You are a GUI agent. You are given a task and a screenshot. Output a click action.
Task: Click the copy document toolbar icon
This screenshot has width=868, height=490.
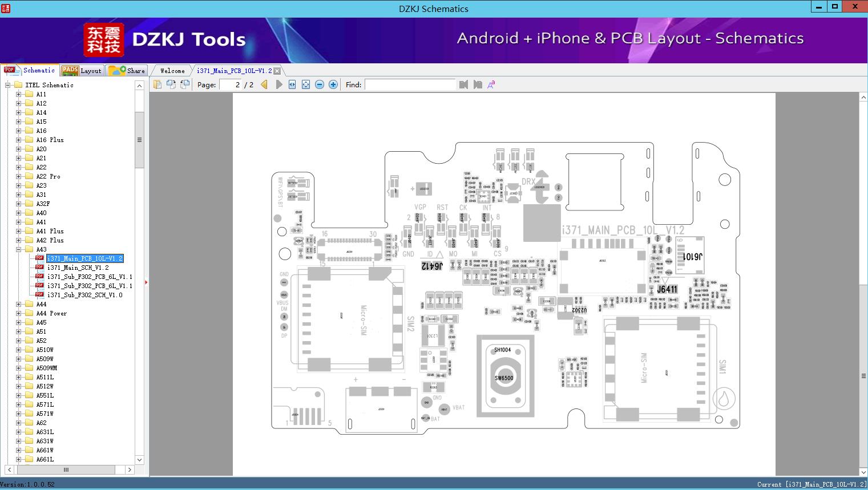coord(158,84)
